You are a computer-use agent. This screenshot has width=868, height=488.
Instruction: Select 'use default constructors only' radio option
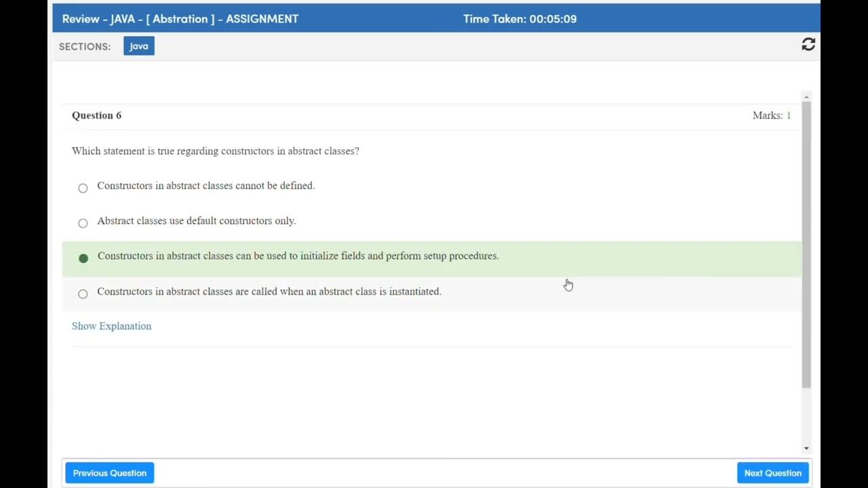point(83,223)
